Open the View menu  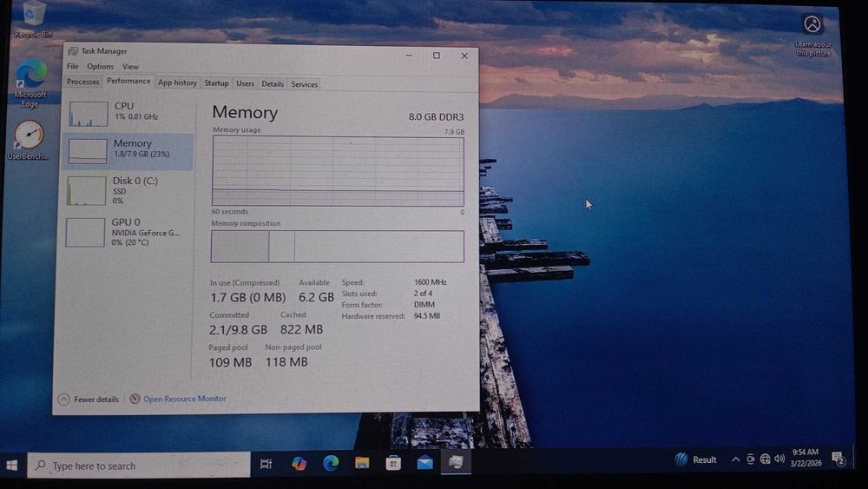131,67
